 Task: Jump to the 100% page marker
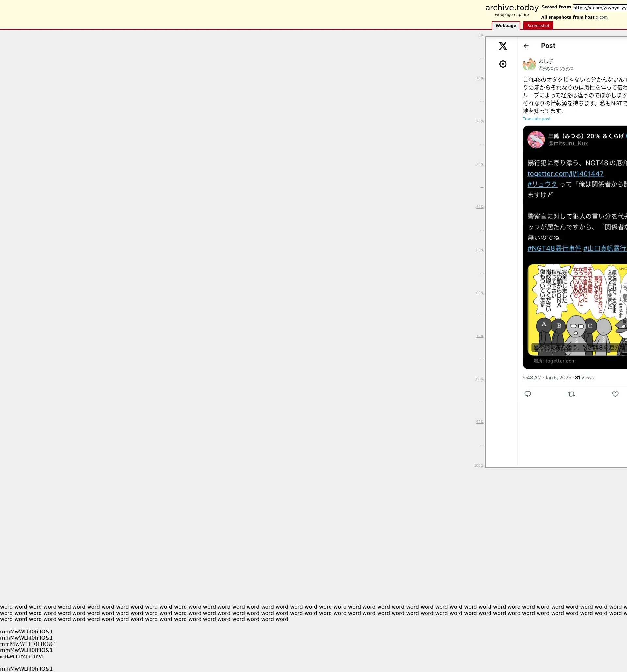pos(479,466)
